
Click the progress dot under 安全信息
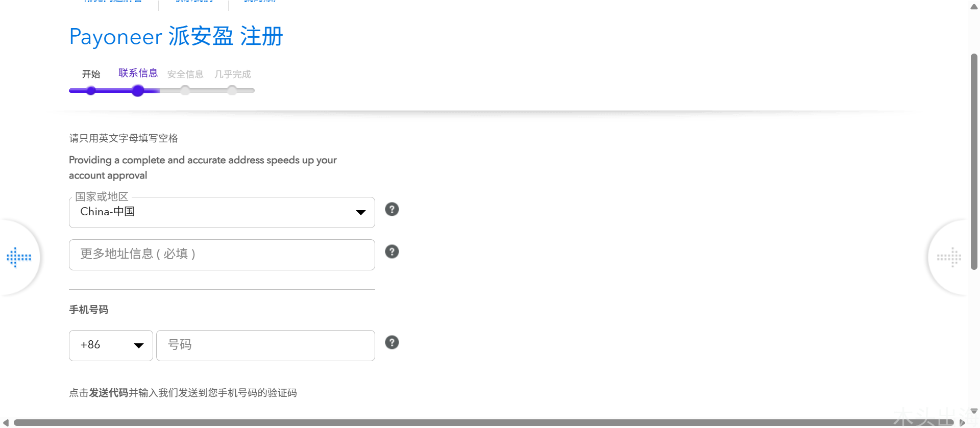185,91
